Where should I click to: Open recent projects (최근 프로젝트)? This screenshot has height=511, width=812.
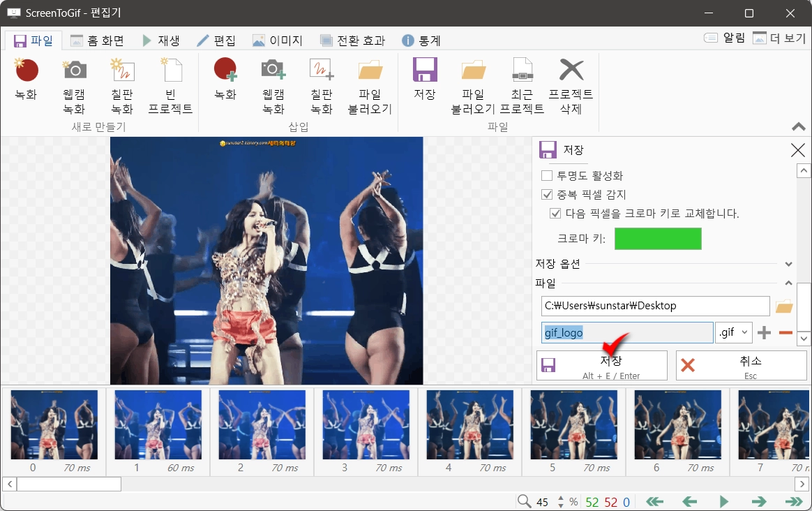tap(522, 85)
